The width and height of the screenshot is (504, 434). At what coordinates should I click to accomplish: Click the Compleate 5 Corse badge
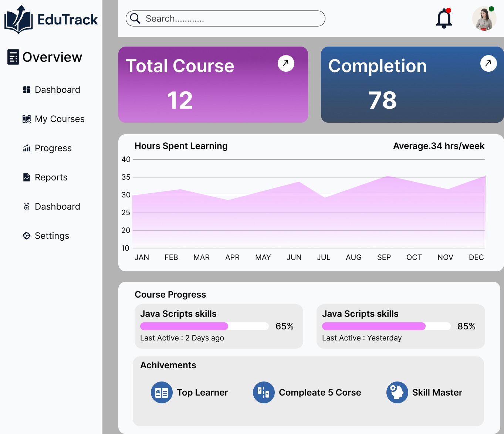click(x=264, y=392)
